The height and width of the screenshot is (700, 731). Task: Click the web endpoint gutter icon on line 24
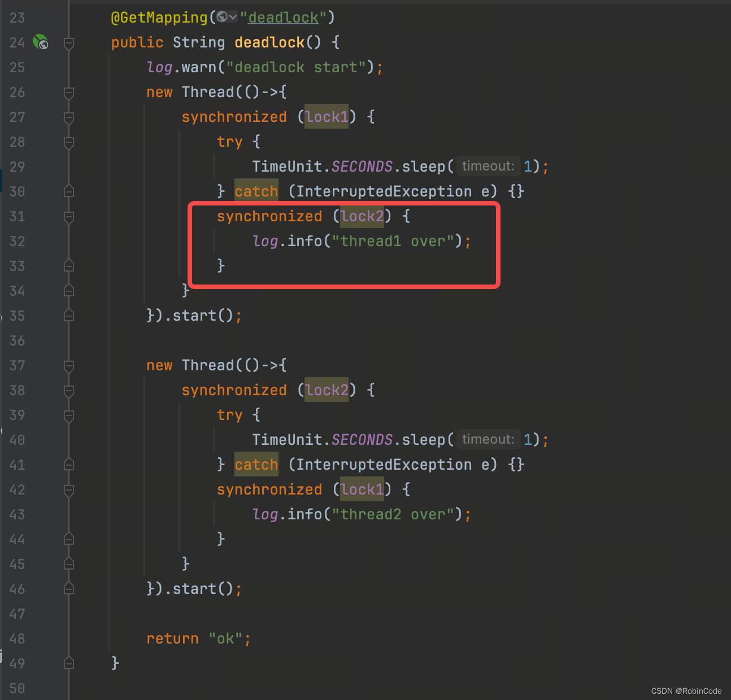pyautogui.click(x=40, y=42)
